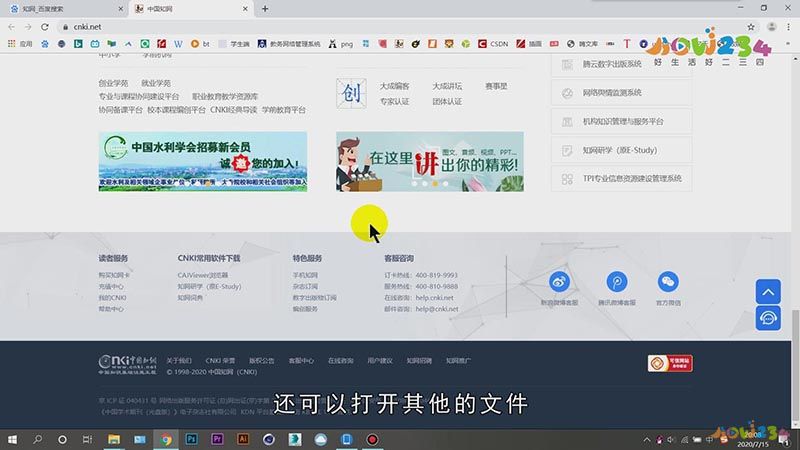Open the 帮助中心 link

(111, 309)
